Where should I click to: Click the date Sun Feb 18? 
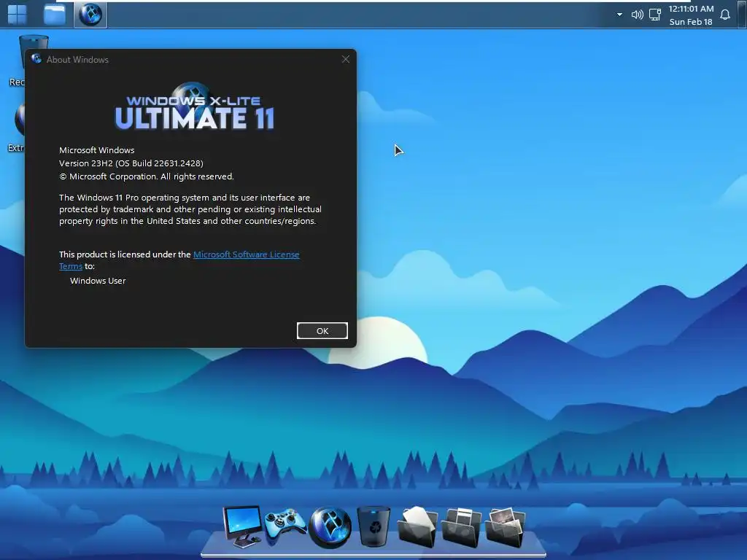pyautogui.click(x=691, y=21)
